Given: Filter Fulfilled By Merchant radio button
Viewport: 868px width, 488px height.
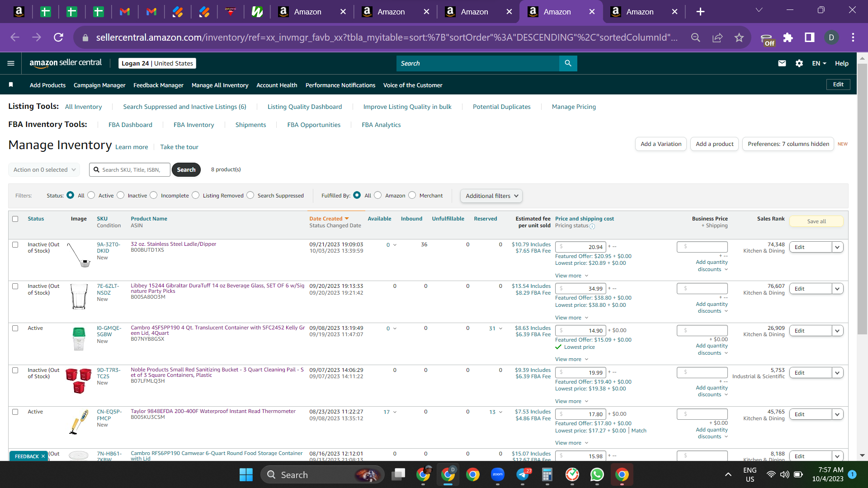Looking at the screenshot, I should click(412, 195).
